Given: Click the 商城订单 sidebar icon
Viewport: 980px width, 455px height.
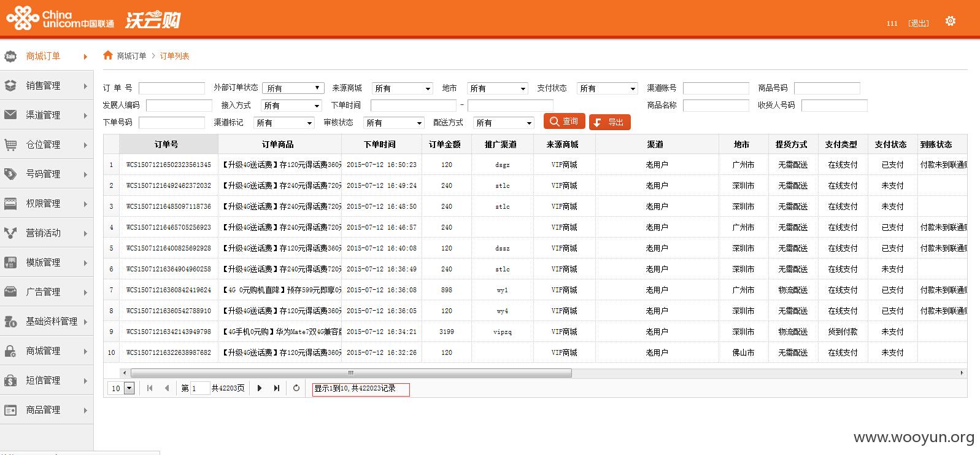Looking at the screenshot, I should pos(10,56).
